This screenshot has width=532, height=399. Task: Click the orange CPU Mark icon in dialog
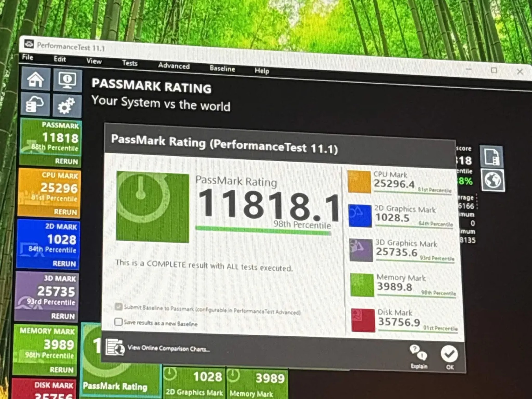pyautogui.click(x=359, y=182)
